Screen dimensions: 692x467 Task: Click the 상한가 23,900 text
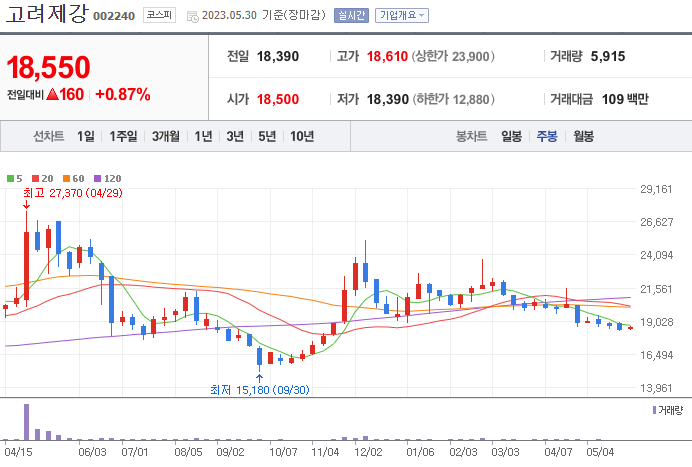click(x=453, y=56)
